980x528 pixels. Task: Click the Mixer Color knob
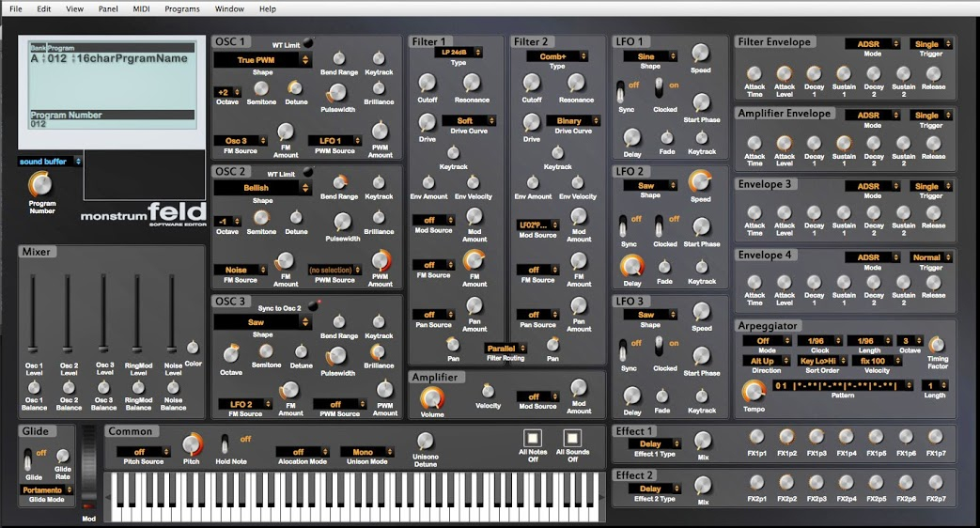(x=194, y=348)
